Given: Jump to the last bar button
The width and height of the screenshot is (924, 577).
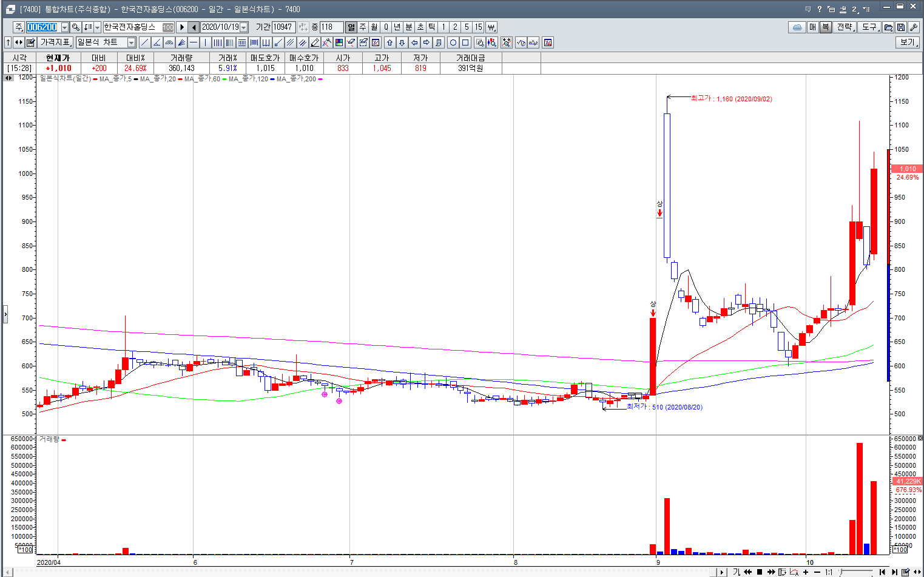Looking at the screenshot, I should [894, 572].
